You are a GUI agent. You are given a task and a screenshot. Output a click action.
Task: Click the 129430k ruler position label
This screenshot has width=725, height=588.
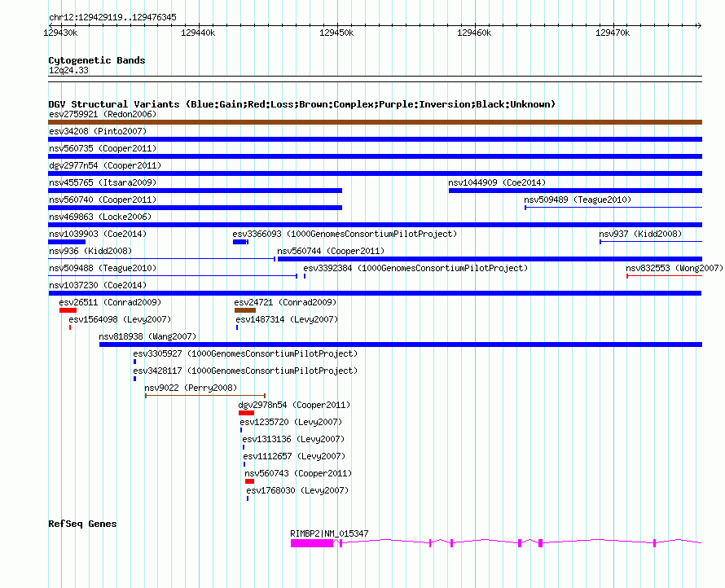point(60,33)
